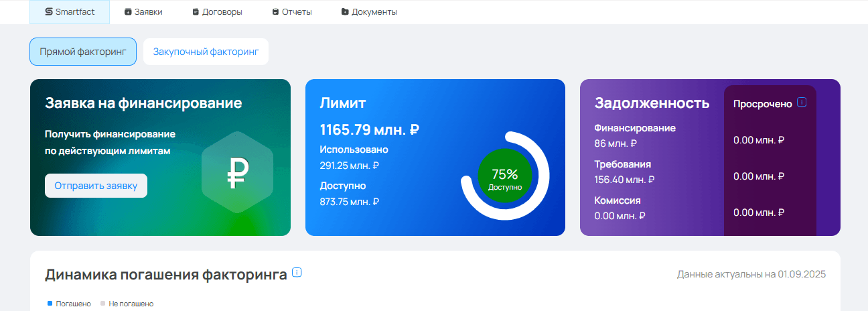Open the Smartfact tab
Screen dimensions: 868x311
point(70,12)
